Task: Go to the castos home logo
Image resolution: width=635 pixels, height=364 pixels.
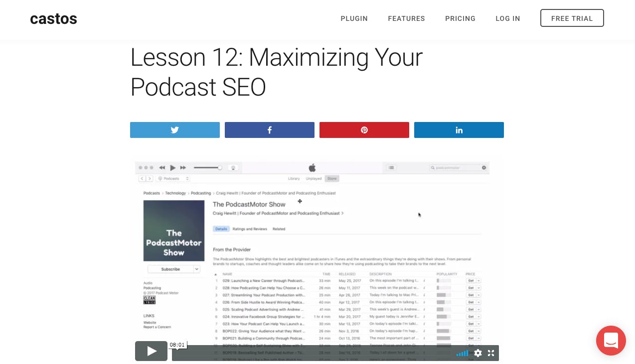Action: [53, 19]
